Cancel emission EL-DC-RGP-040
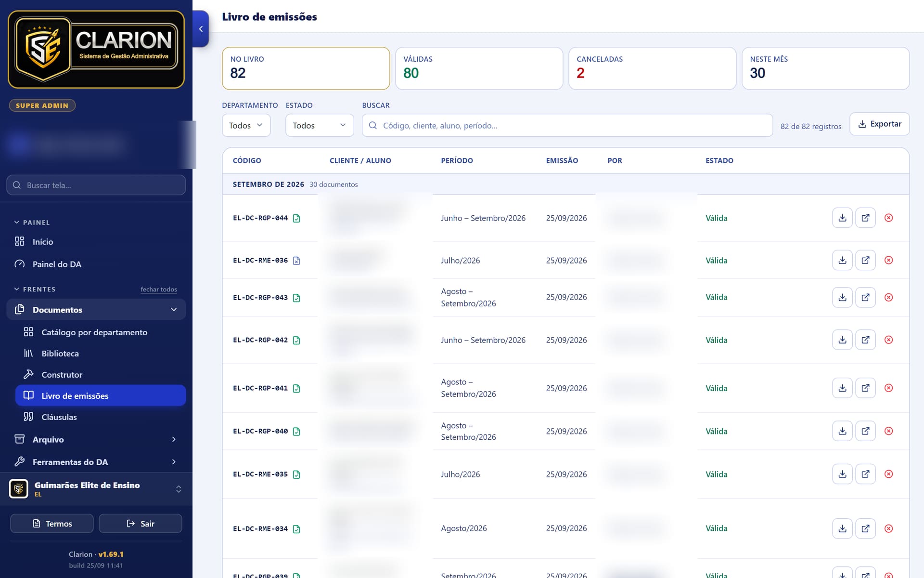924x578 pixels. click(x=888, y=431)
